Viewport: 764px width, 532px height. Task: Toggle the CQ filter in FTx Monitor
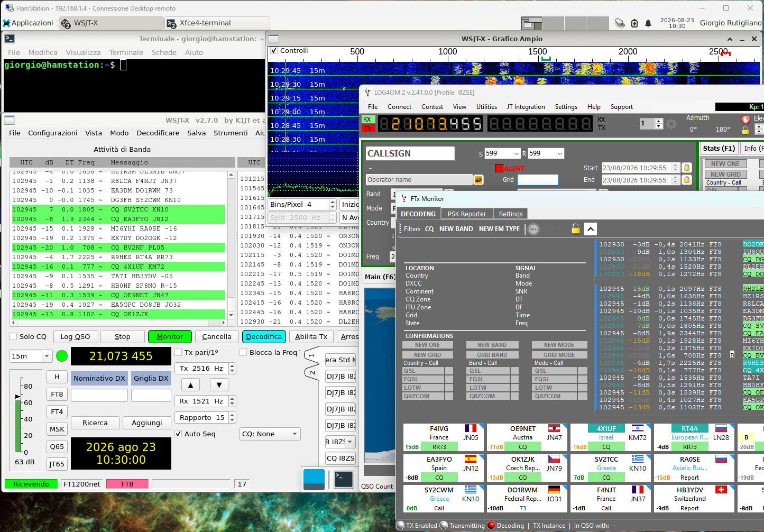pyautogui.click(x=429, y=229)
